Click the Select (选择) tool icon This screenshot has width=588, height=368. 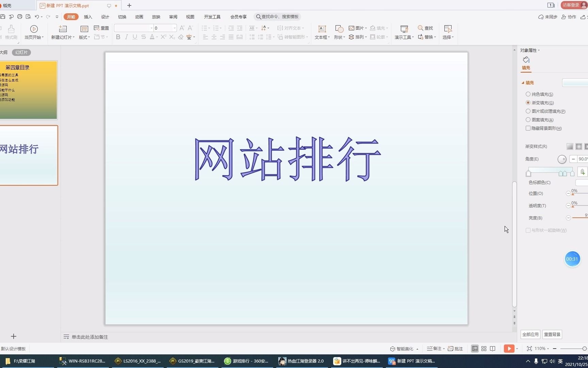448,29
